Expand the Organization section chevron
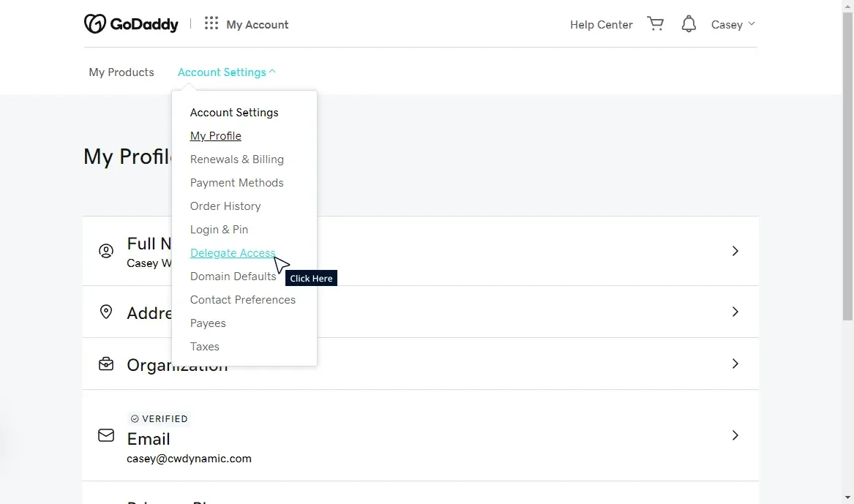Viewport: 854px width, 504px height. tap(735, 364)
